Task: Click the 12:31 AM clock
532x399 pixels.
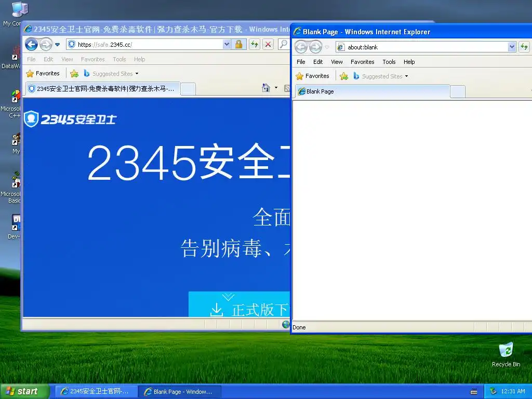Action: (x=513, y=392)
